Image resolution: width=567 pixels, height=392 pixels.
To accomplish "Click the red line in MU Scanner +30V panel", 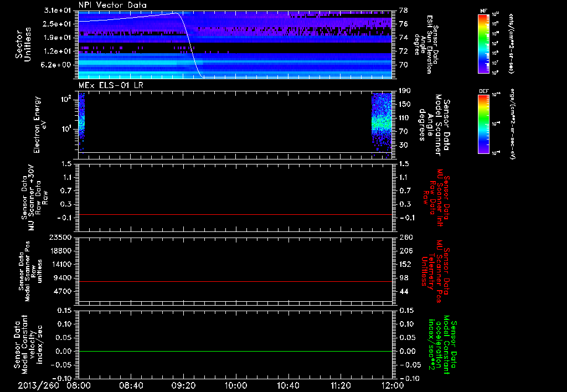I will tap(235, 214).
